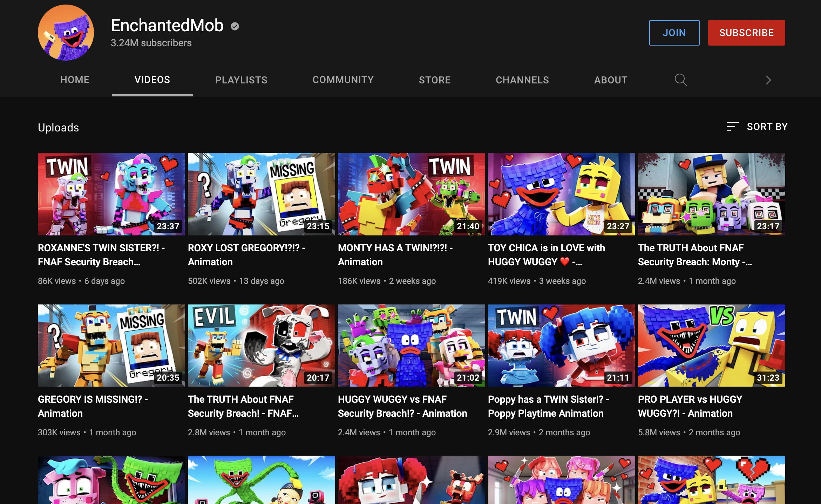Open TOY CHICA HUGGY WUGGY thumbnail
The width and height of the screenshot is (821, 504).
(x=561, y=194)
